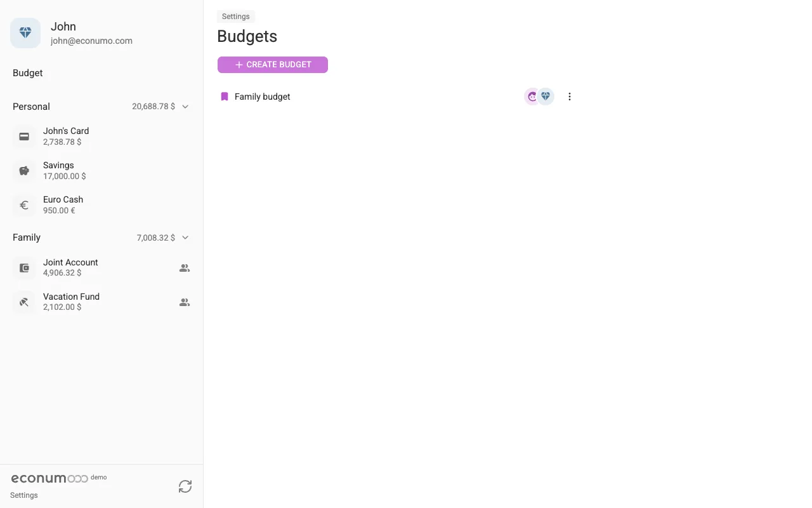Click the Euro Cash euro symbol icon
Screen dimensions: 812x508
tap(24, 205)
